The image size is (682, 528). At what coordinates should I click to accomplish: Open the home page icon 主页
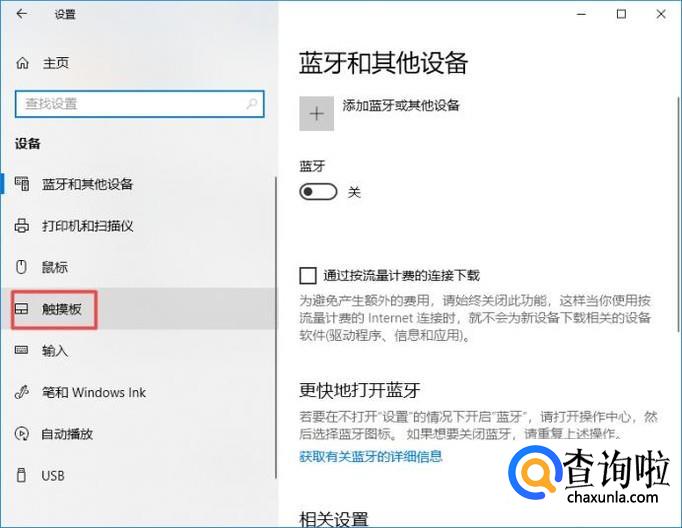coord(22,63)
